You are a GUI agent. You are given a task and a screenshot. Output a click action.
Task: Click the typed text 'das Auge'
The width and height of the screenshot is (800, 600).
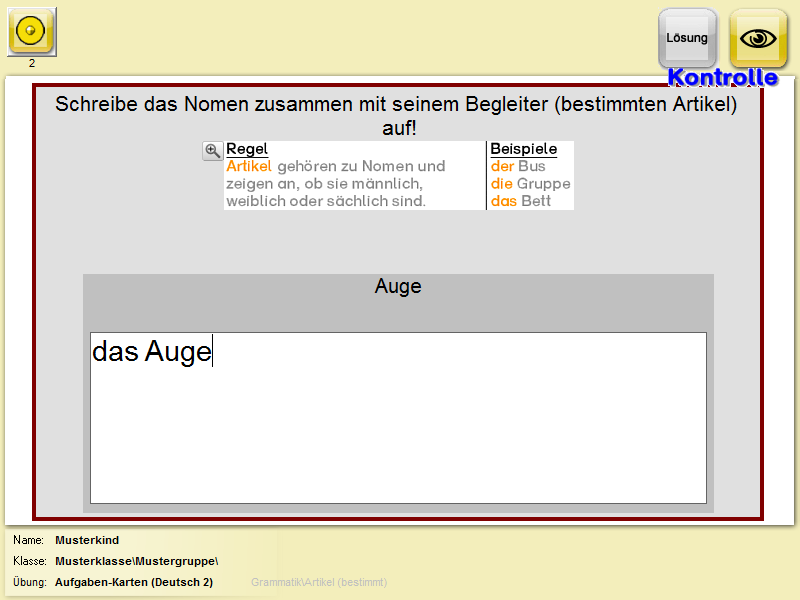pos(151,352)
